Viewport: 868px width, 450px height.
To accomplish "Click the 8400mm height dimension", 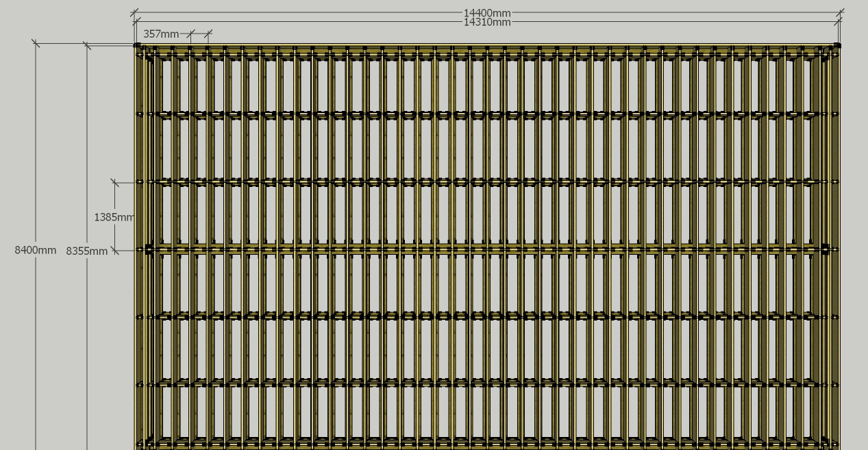I will coord(36,250).
